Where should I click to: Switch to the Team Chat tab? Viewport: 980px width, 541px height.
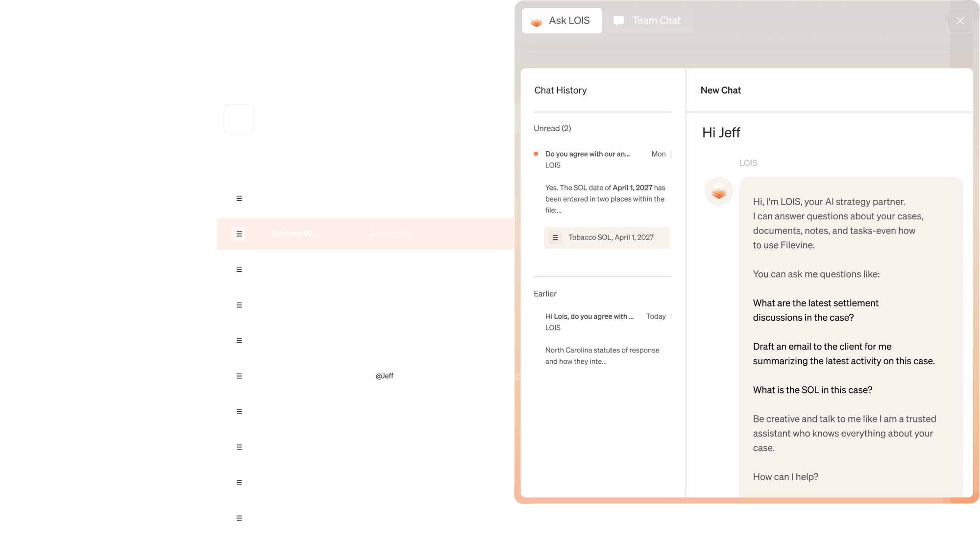pos(648,21)
